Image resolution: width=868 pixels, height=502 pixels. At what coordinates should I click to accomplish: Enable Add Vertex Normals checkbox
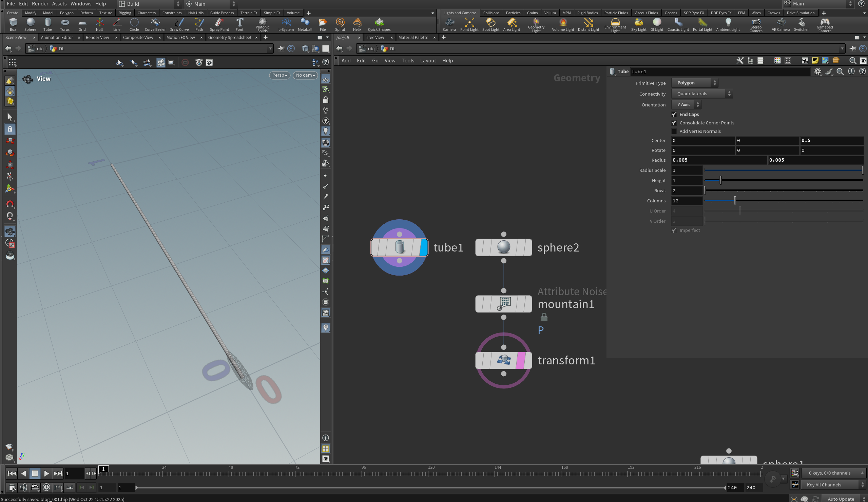(x=674, y=132)
